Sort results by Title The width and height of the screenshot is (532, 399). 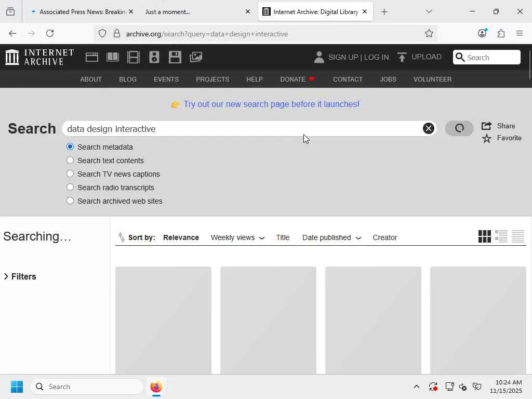283,237
